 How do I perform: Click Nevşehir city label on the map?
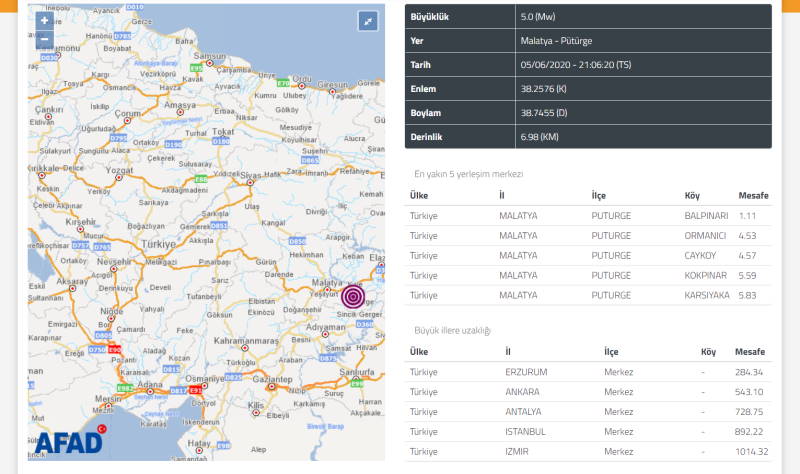(114, 261)
